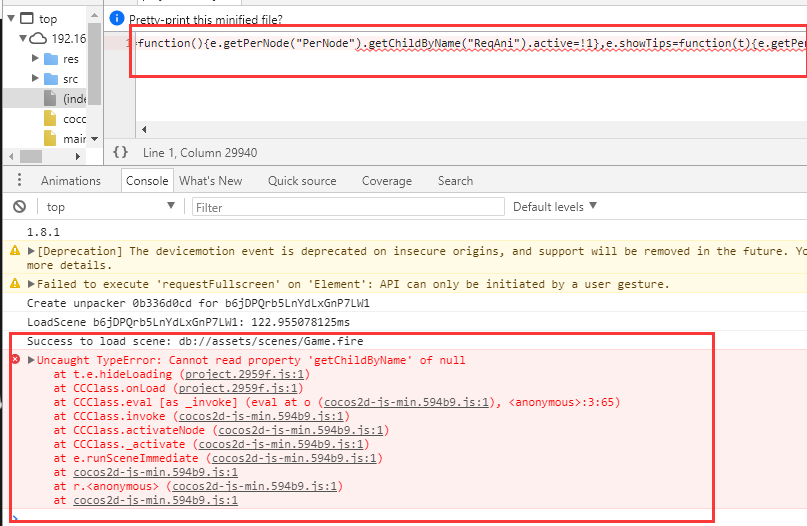Click the Deprecation warning triangle icon

15,251
